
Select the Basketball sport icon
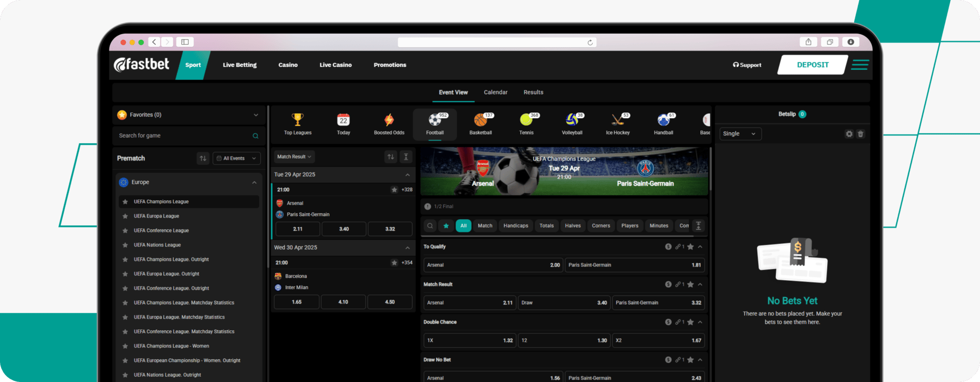pos(480,120)
